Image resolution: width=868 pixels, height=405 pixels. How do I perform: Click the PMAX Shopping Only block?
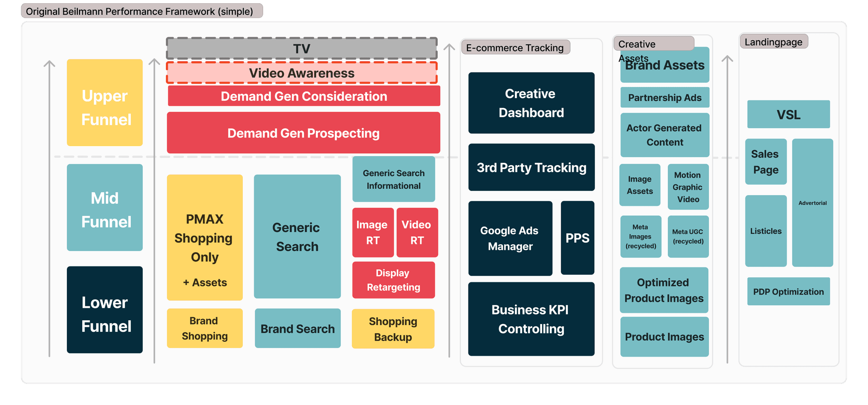point(205,238)
